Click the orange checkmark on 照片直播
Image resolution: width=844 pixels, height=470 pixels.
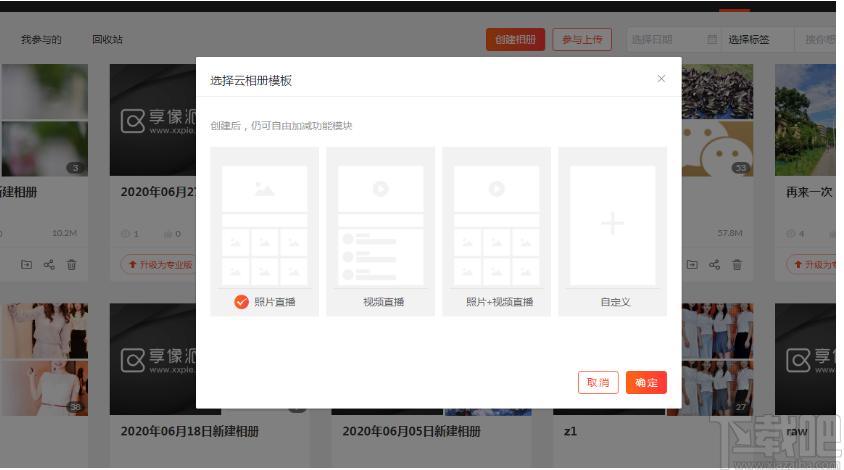click(x=241, y=302)
